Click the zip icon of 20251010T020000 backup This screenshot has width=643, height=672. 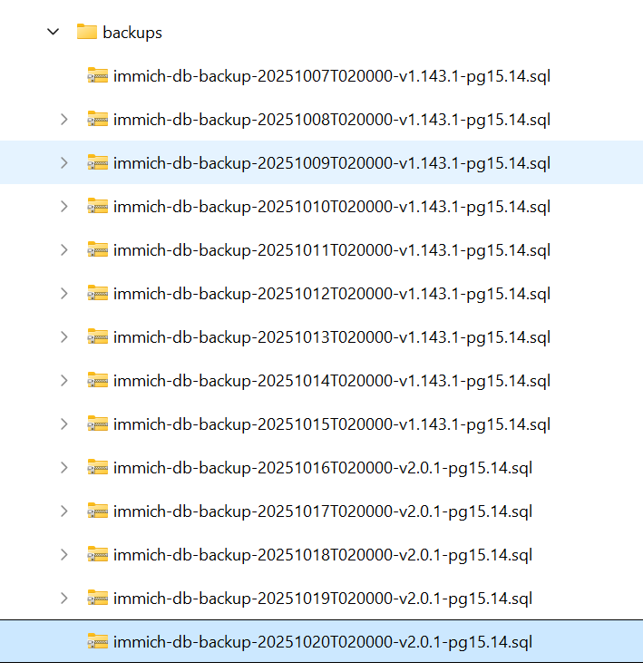pos(98,206)
